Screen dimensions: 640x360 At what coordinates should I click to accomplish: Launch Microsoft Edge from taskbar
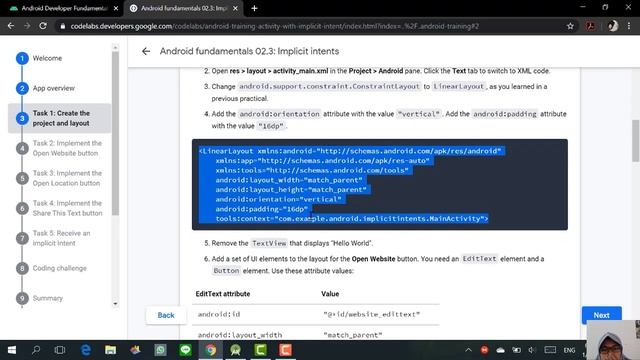[x=85, y=350]
